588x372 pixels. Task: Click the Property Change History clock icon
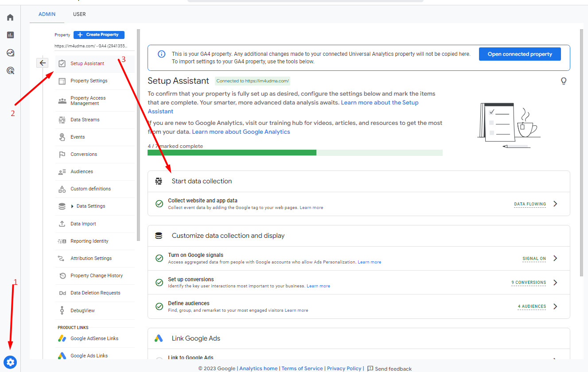(62, 276)
